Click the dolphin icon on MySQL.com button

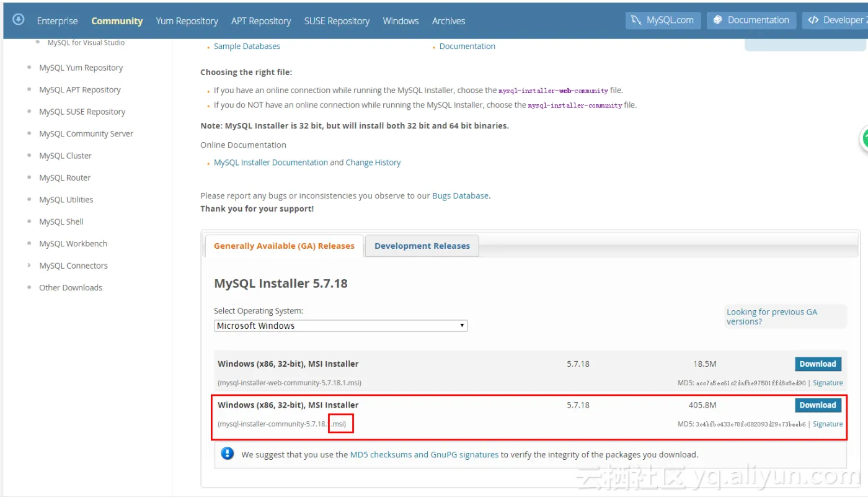click(636, 20)
